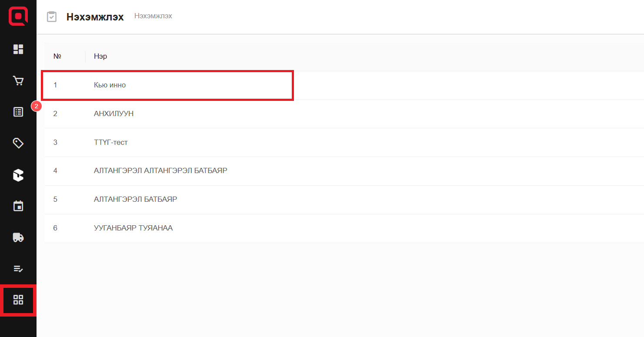
Task: Open the dashboard tiles icon in the sidebar
Action: click(x=18, y=49)
